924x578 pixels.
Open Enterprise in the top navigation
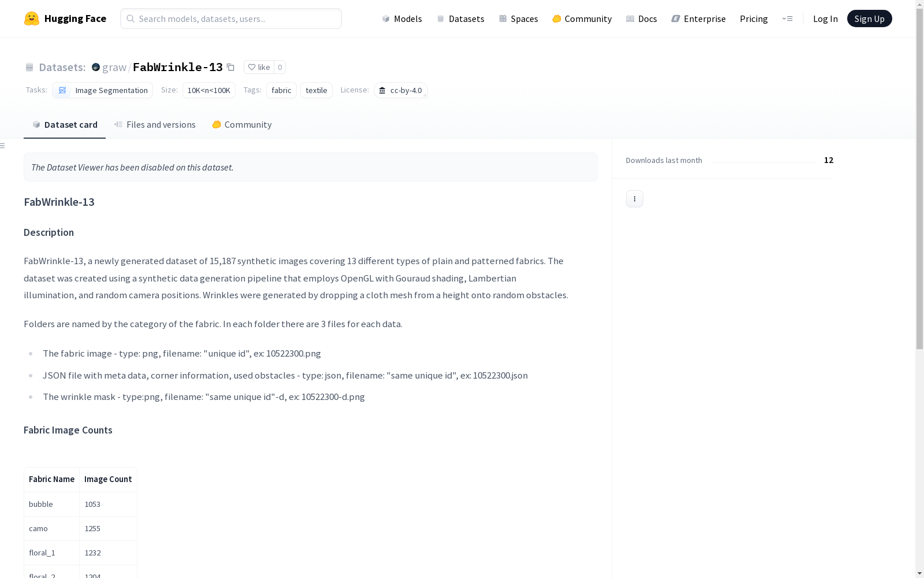point(699,18)
